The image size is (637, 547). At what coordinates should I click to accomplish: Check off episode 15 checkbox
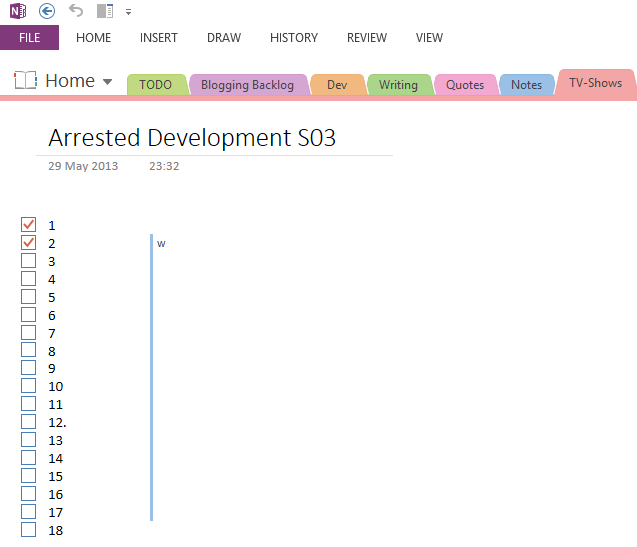click(28, 475)
